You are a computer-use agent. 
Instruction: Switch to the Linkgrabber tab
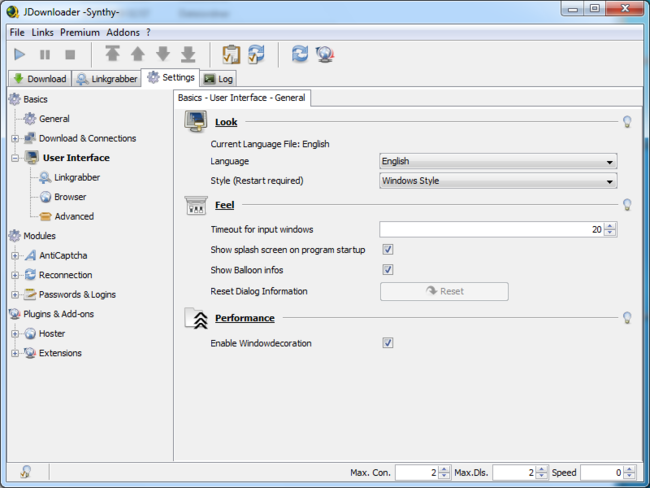click(107, 78)
